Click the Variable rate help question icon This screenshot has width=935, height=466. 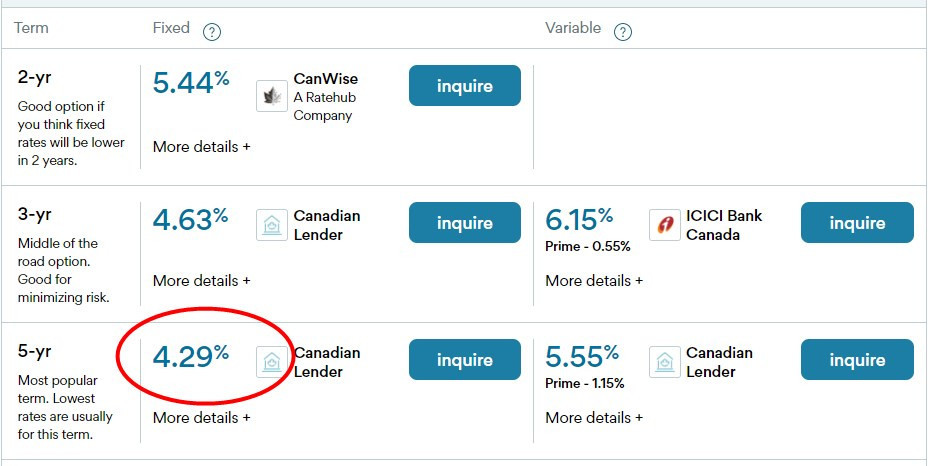click(623, 32)
